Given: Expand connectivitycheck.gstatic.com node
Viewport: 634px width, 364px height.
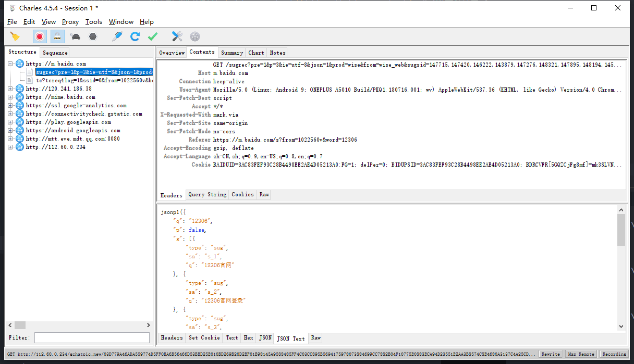Looking at the screenshot, I should (10, 114).
